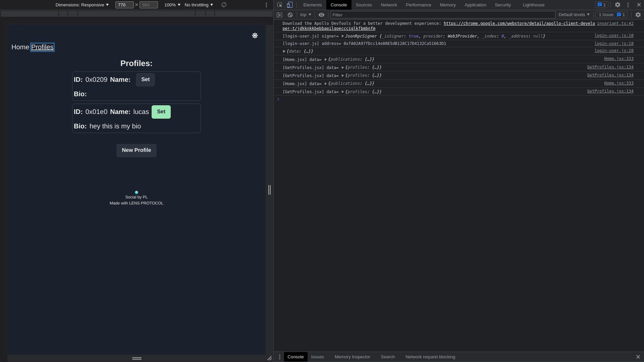Click green Set button for lucas
The height and width of the screenshot is (362, 644).
[x=161, y=112]
